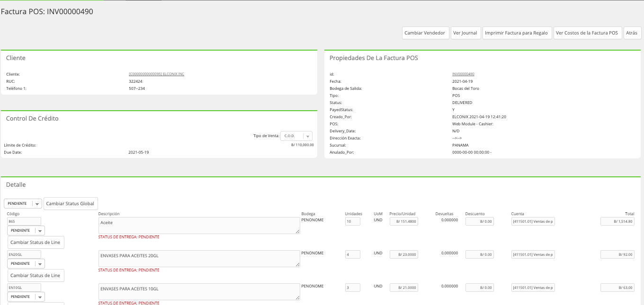Viewport: 644px width, 305px height.
Task: Click the Código field containing 865
Action: click(24, 221)
